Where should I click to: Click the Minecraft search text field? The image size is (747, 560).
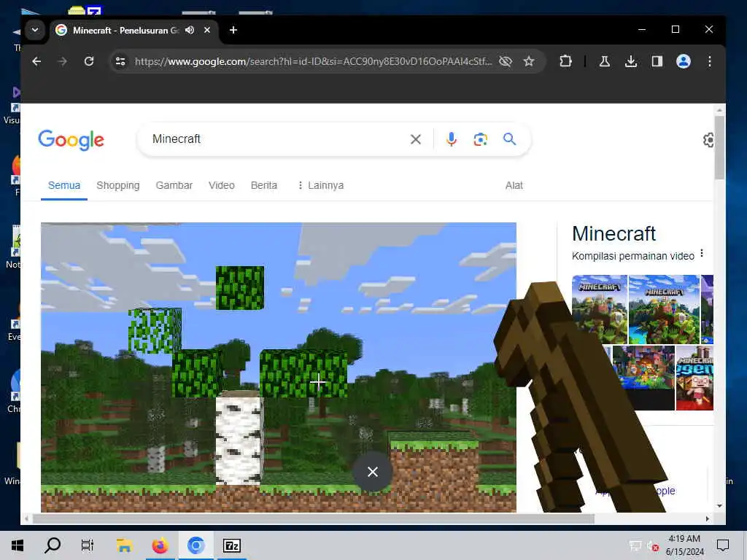[276, 139]
